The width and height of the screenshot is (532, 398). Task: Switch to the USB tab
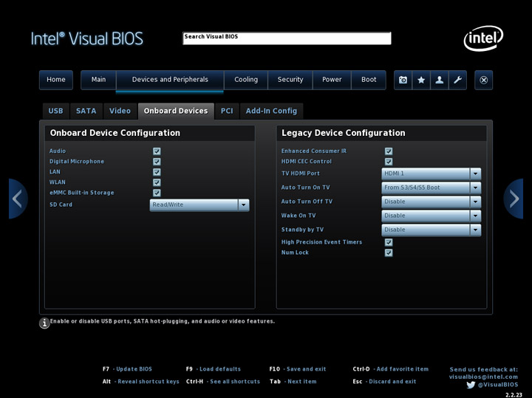56,111
